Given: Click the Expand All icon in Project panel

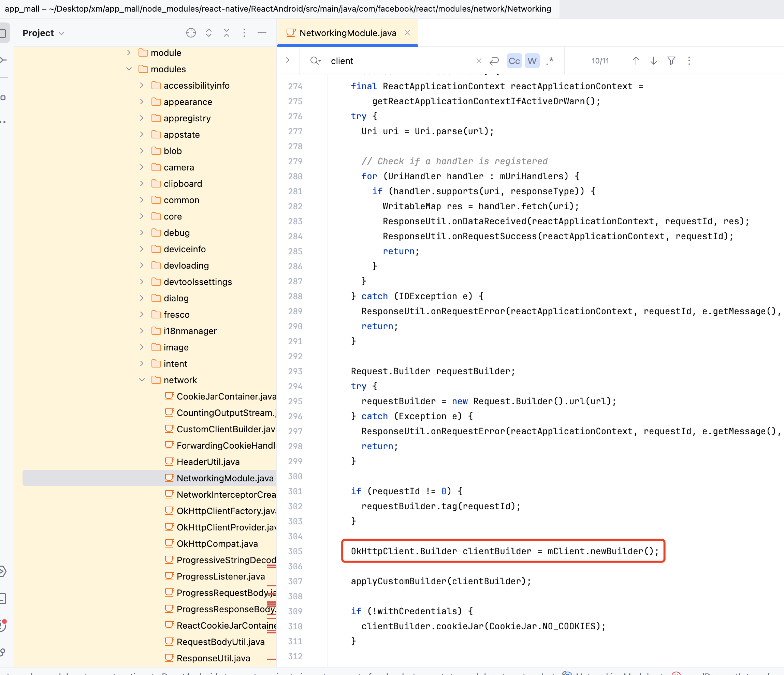Looking at the screenshot, I should (x=208, y=33).
